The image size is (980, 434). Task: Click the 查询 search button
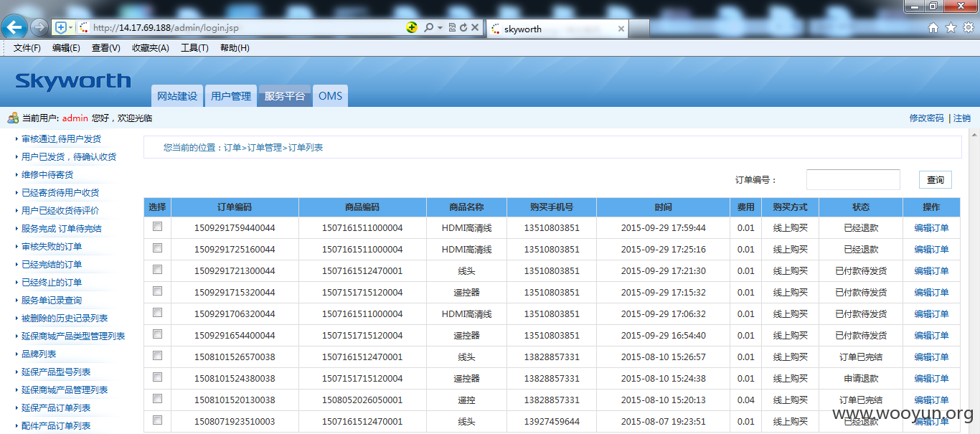[936, 179]
